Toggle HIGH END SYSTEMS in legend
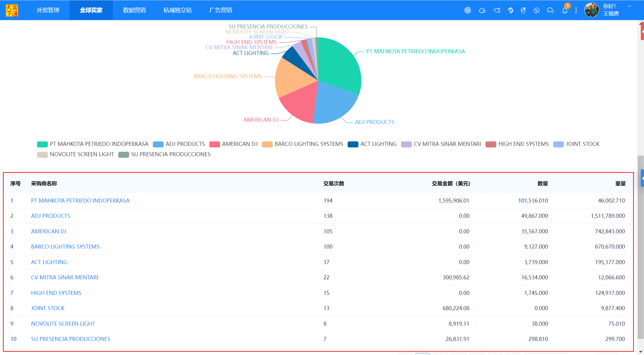Screen dimensions: 644x355 click(517, 144)
